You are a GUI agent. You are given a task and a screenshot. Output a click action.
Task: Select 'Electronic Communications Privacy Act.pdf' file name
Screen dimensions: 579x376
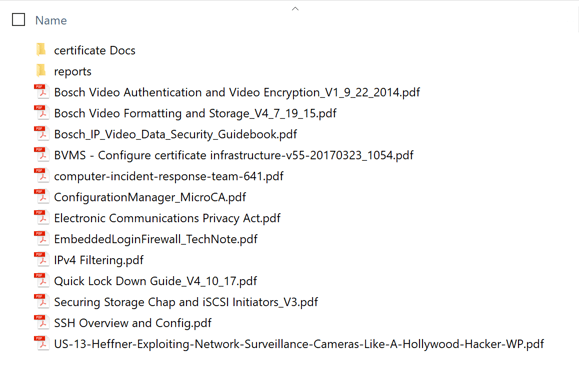pos(167,219)
